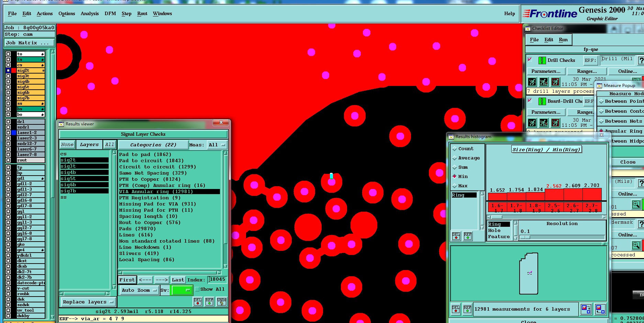
Task: Click Ring/Hole/Feature list scroll down arrow
Action: [x=515, y=238]
